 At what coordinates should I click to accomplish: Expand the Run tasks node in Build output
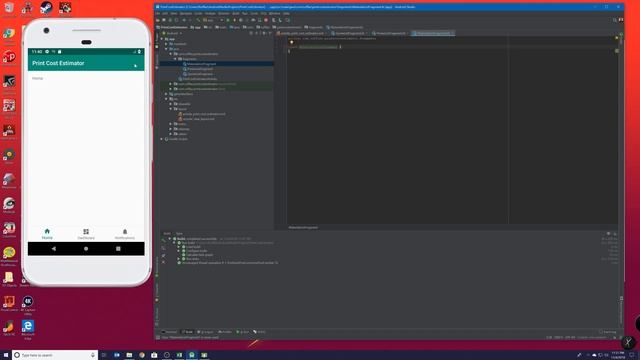click(x=179, y=259)
